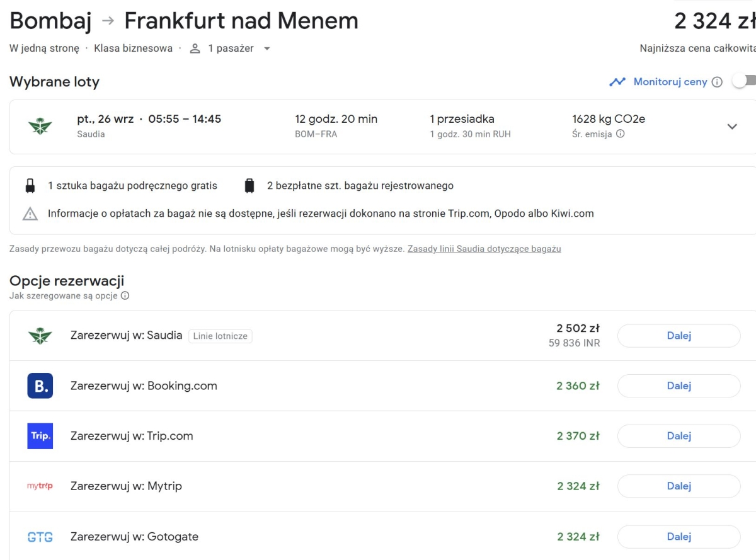Select Zarezerwuj w: Mytrip text
This screenshot has height=560, width=756.
coord(126,486)
